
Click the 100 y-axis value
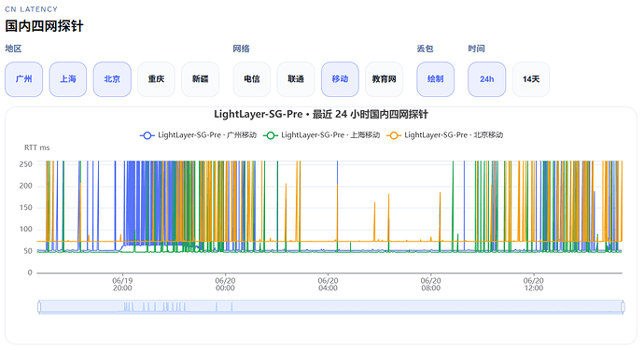(26, 230)
